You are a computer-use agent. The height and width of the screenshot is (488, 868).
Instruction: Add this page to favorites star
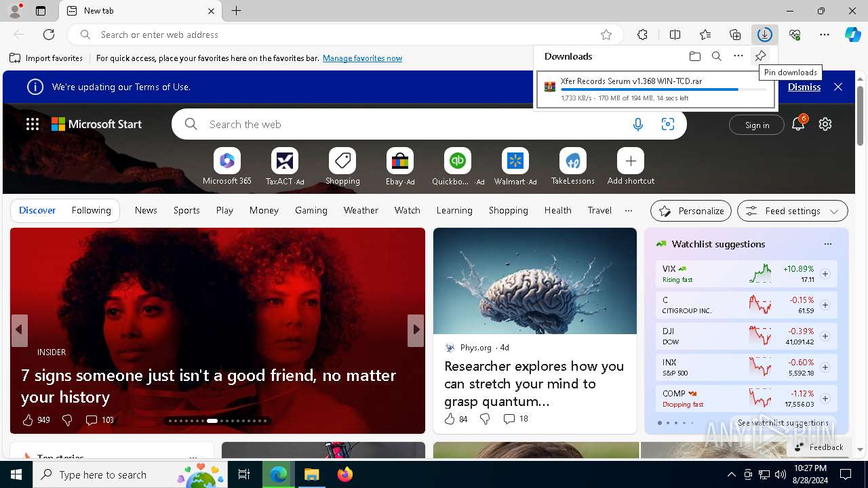(606, 35)
